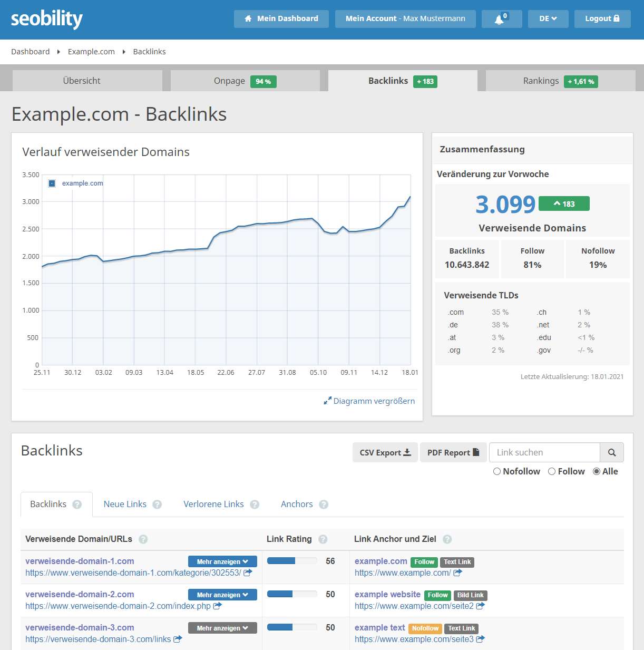Click the Diagramm vergrößern expand icon

[328, 401]
